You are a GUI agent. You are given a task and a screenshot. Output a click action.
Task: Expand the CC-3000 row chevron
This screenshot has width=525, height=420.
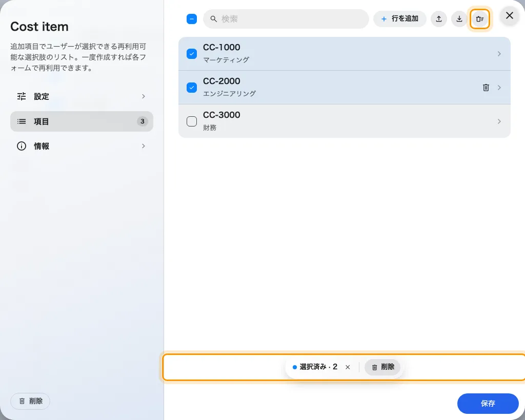(x=499, y=121)
